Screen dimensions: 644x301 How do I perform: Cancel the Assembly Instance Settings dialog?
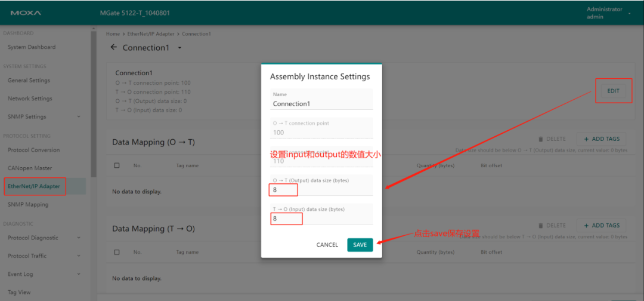click(327, 245)
